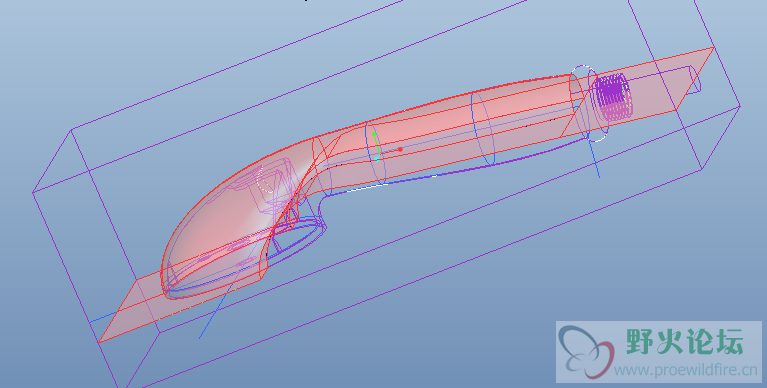
Task: Click the purple workpiece box's left corner vertex
Action: (x=33, y=193)
